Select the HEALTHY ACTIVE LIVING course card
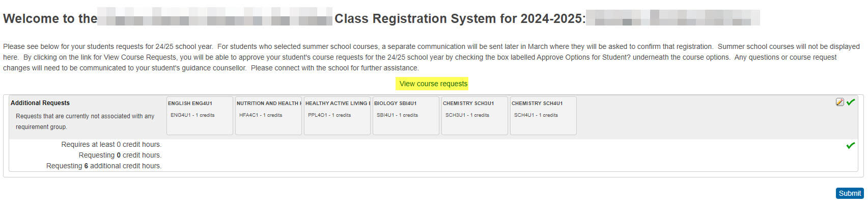 pyautogui.click(x=337, y=116)
